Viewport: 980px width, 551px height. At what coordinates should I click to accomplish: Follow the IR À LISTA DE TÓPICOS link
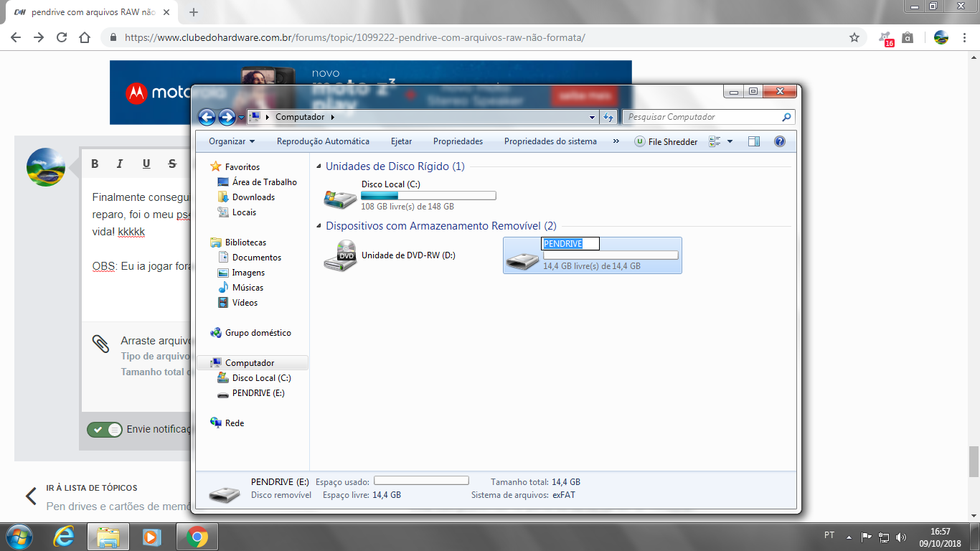point(92,488)
